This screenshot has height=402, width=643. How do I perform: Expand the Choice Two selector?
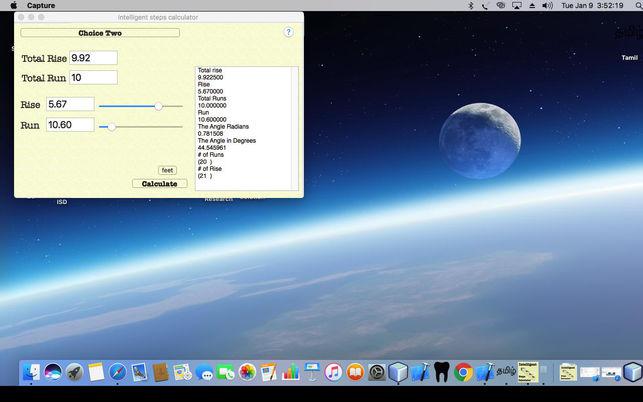click(x=100, y=33)
